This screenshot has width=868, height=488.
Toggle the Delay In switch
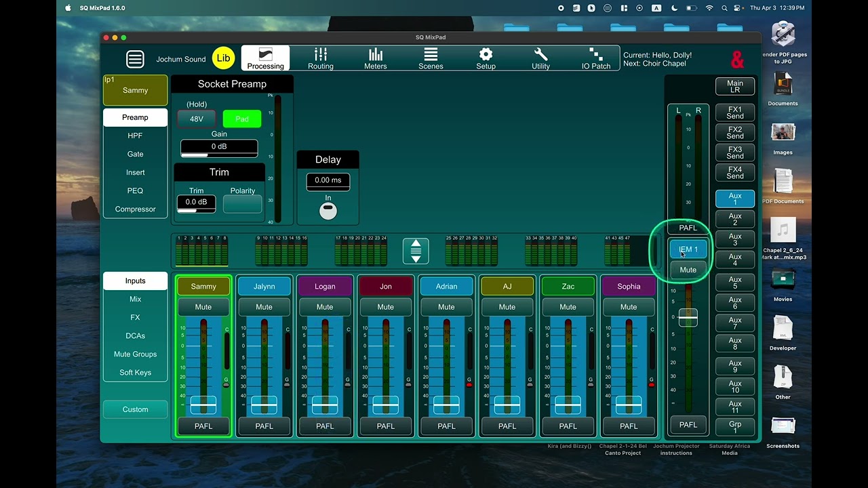(328, 211)
